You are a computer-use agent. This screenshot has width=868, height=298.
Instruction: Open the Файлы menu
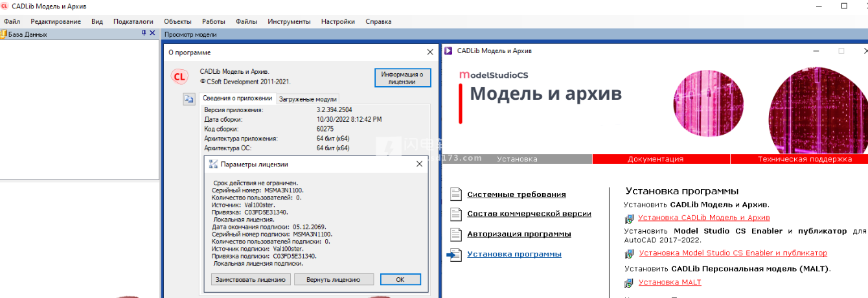click(x=246, y=21)
